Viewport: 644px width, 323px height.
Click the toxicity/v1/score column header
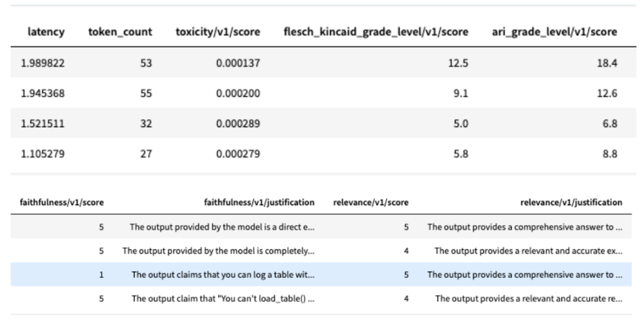217,32
